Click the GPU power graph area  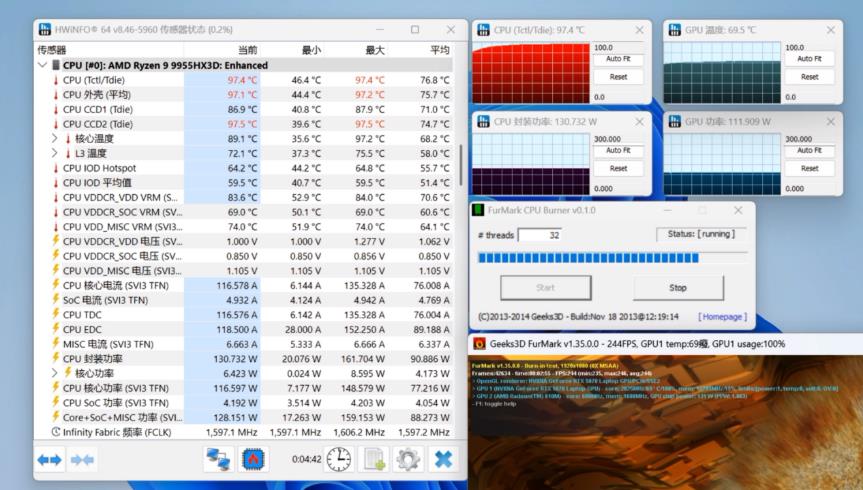pyautogui.click(x=722, y=164)
